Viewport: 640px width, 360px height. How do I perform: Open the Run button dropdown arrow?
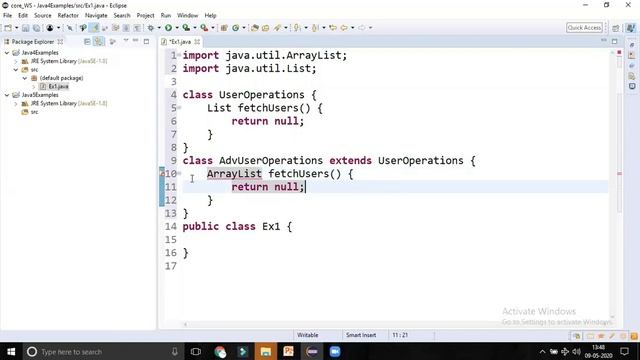point(177,28)
